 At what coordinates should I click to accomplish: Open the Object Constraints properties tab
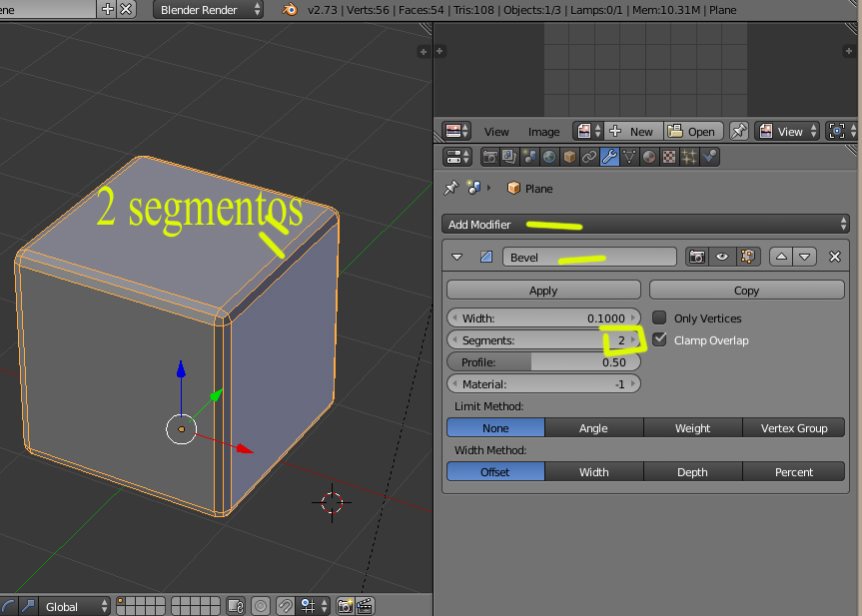pos(588,157)
